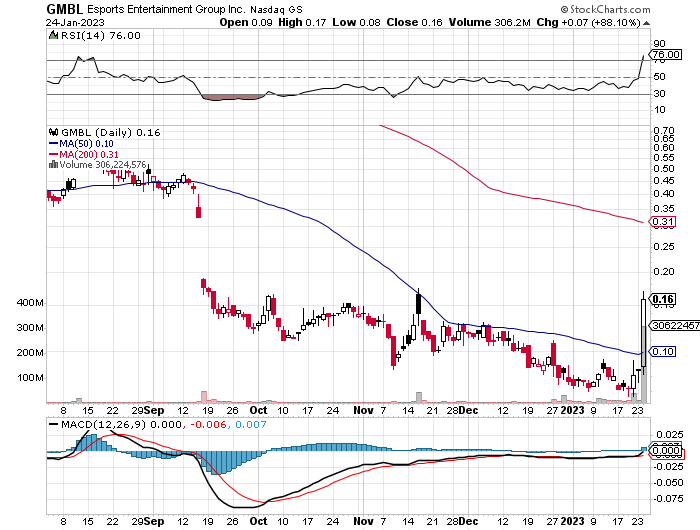Click the RSI mountain icon in the legend
700x530 pixels.
point(53,35)
